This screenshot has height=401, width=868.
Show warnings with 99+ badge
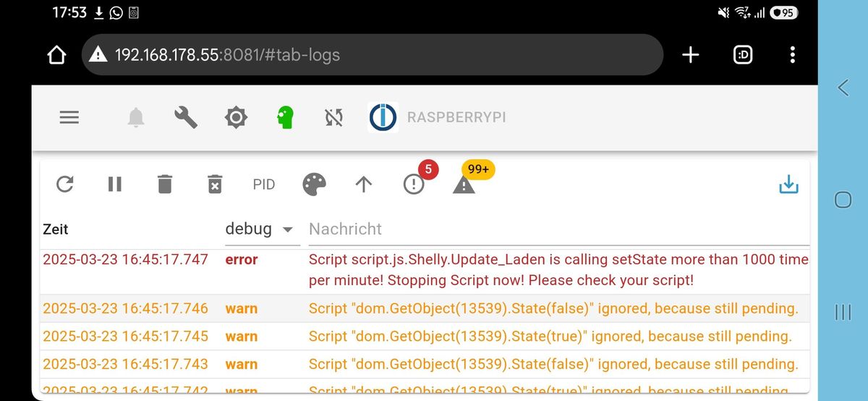464,185
